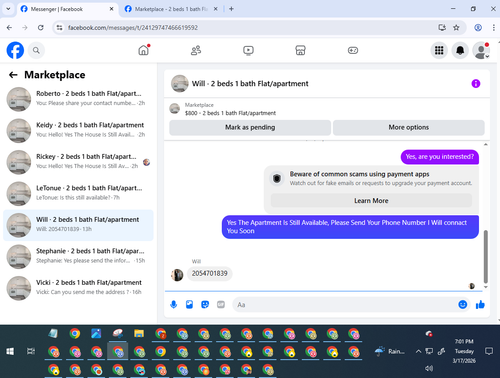This screenshot has height=378, width=500.
Task: Send a thumbs-up like in chat
Action: pyautogui.click(x=480, y=304)
